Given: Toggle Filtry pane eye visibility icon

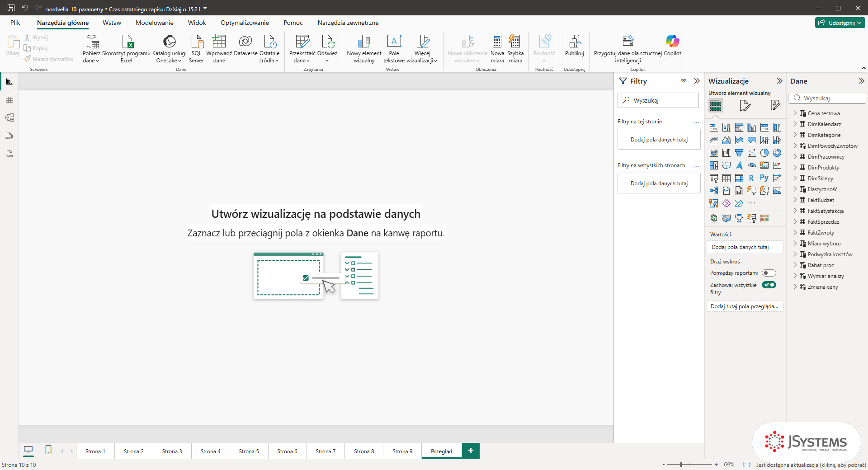Looking at the screenshot, I should click(684, 81).
